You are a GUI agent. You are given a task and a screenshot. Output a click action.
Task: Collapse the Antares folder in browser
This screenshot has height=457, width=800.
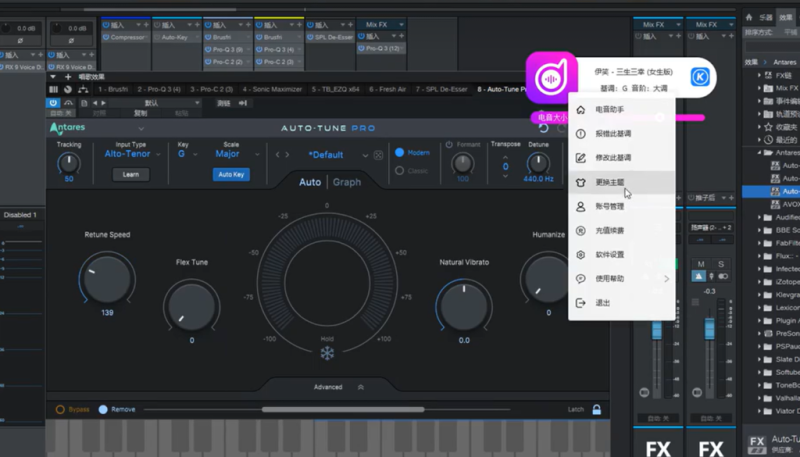pyautogui.click(x=759, y=153)
